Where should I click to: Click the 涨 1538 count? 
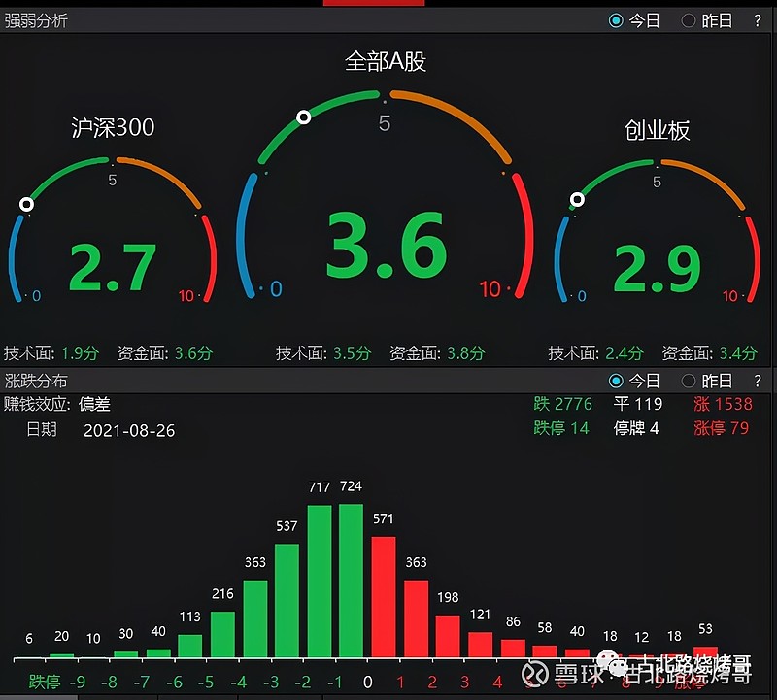point(723,404)
